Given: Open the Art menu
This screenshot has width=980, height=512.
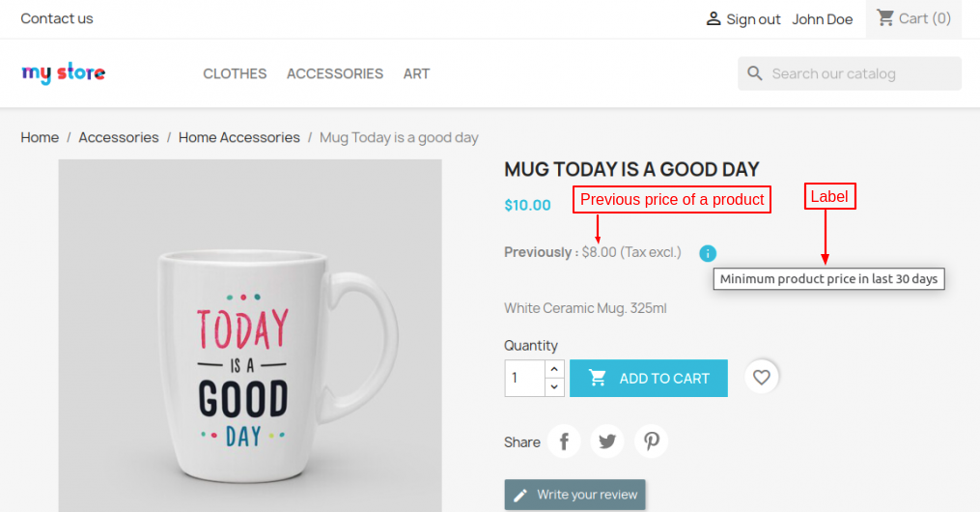Looking at the screenshot, I should point(416,73).
